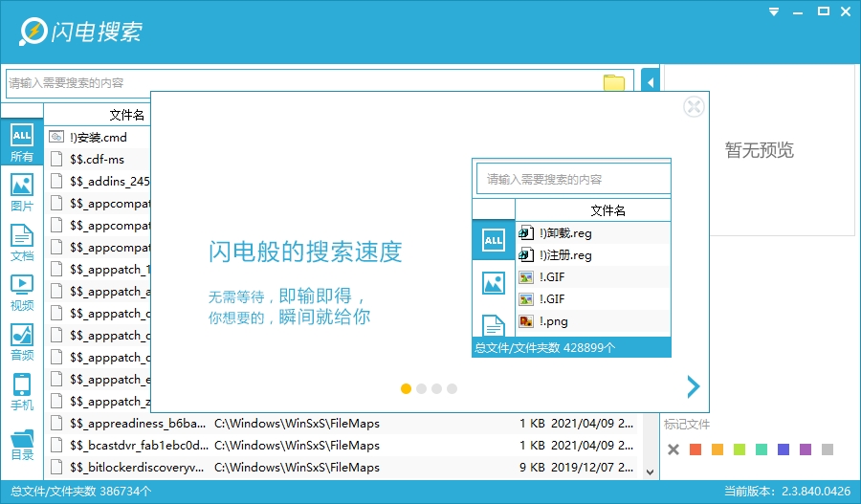Pick the red mark color
This screenshot has width=861, height=504.
coord(695,449)
